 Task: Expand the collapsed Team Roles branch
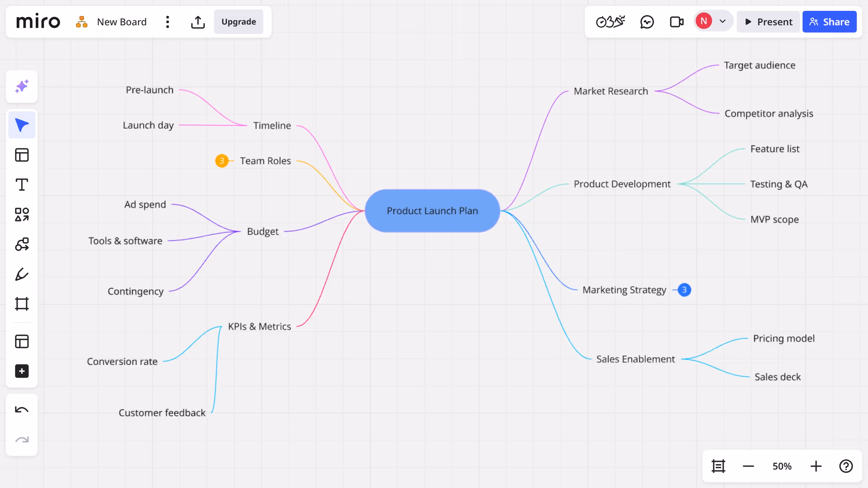(222, 161)
